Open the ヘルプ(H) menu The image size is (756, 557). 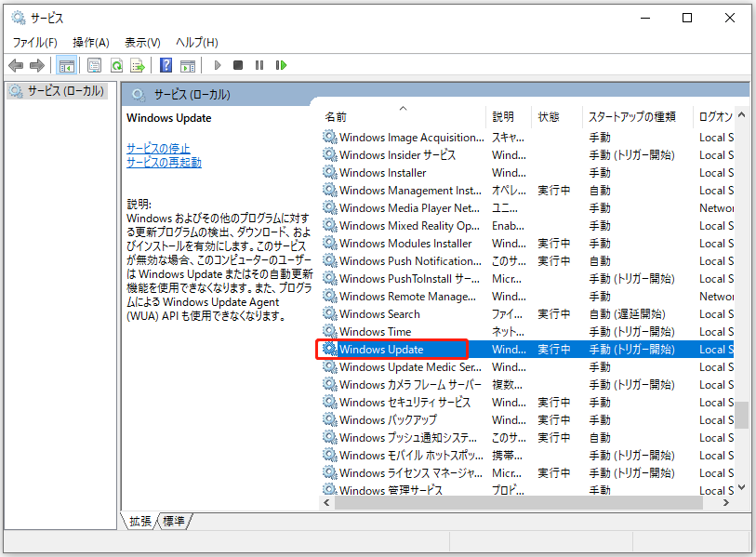pos(197,43)
